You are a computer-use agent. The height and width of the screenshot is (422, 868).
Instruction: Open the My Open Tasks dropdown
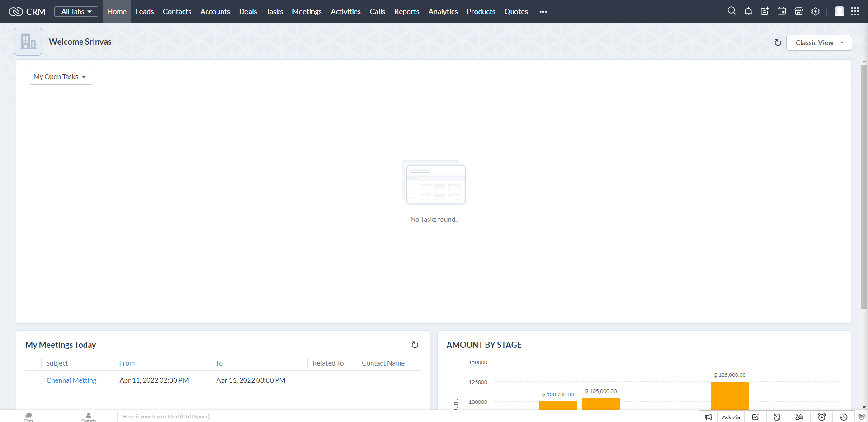point(60,76)
